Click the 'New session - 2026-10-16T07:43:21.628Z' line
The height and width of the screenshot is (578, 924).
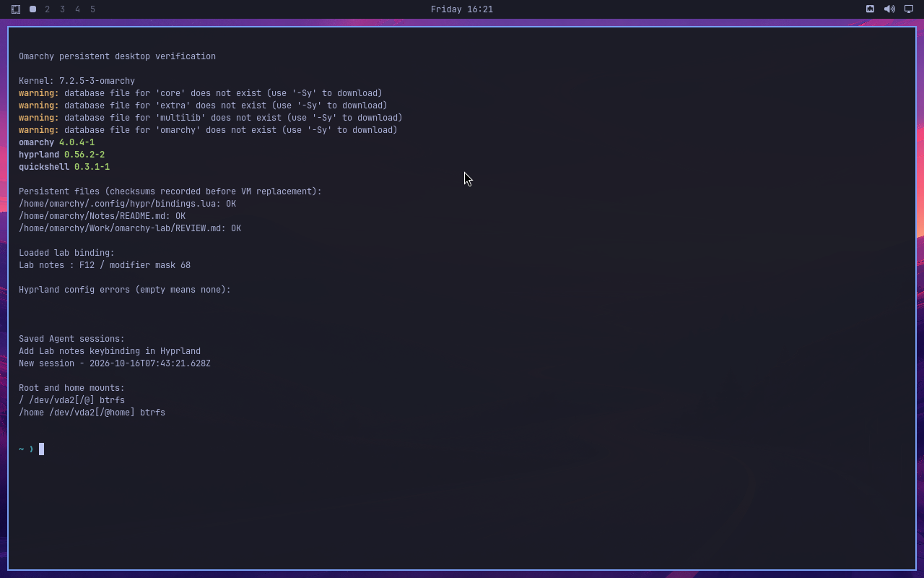(115, 363)
